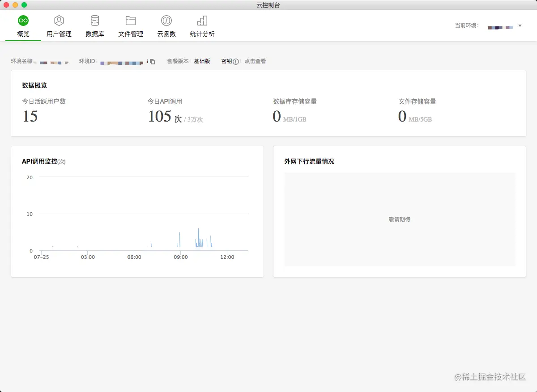
Task: Click the 敬请期待 placeholder panel
Action: (x=400, y=219)
